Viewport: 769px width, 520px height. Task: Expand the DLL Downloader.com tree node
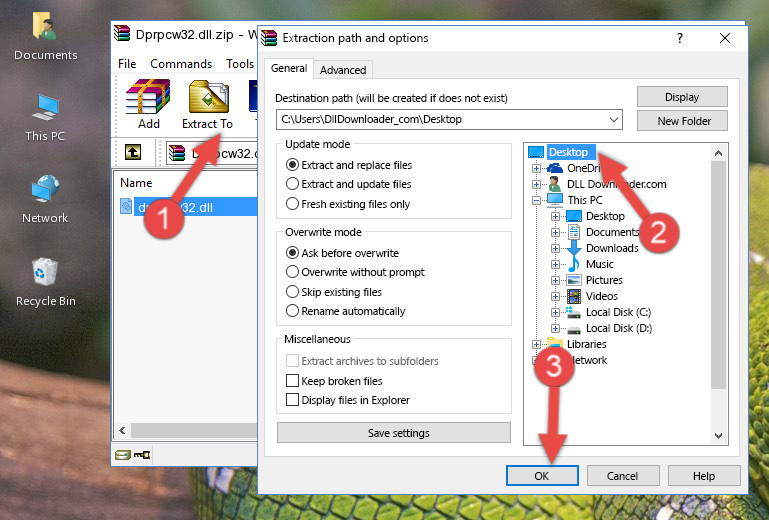536,184
